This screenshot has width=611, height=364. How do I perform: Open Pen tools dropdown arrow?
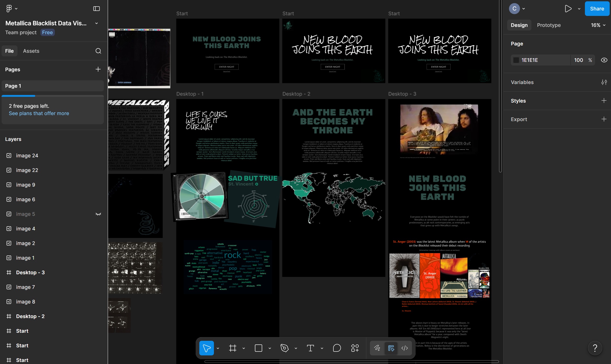coord(296,348)
